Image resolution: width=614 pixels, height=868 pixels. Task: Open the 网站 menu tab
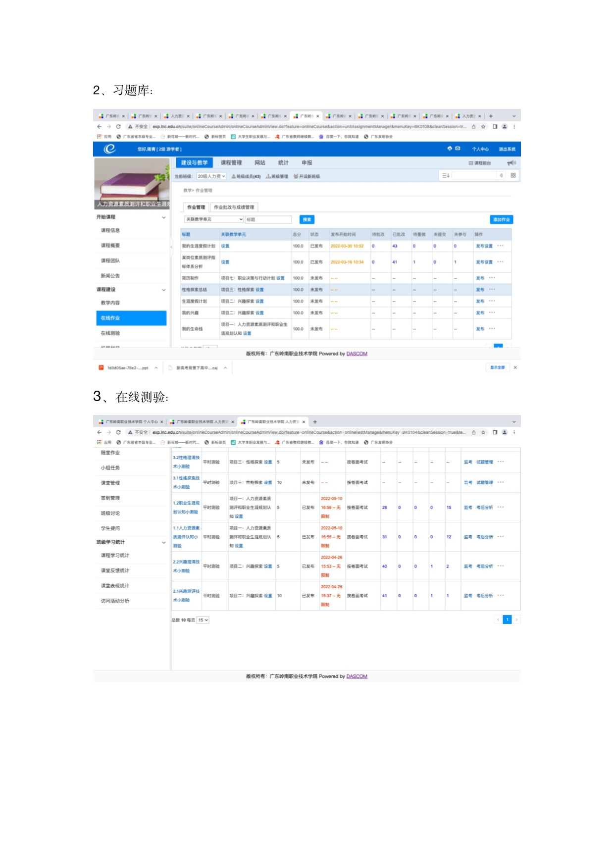pos(260,163)
